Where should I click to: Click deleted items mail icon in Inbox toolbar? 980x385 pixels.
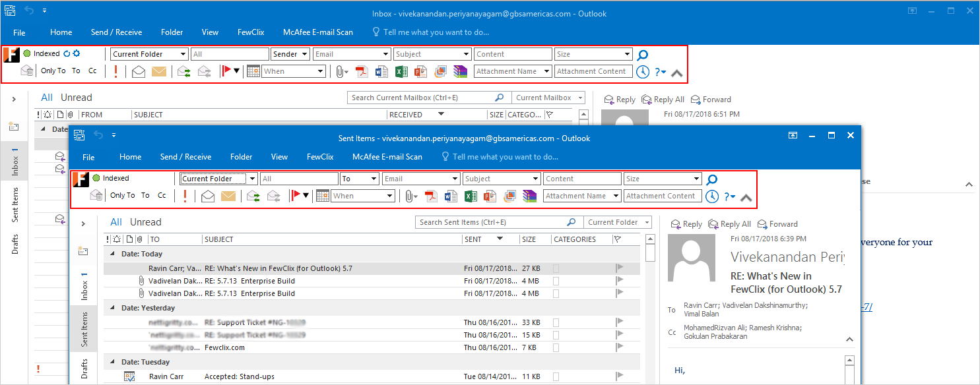click(27, 71)
